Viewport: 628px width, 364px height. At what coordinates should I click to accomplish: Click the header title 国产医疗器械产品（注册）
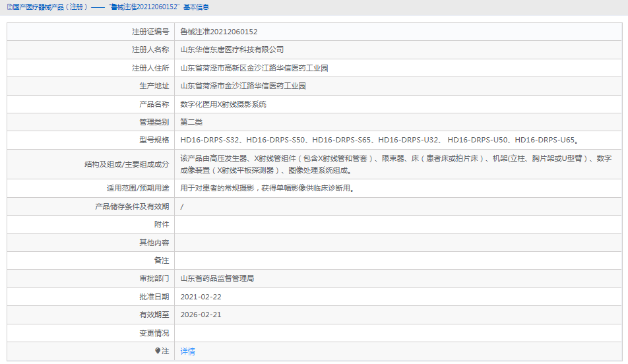[47, 7]
